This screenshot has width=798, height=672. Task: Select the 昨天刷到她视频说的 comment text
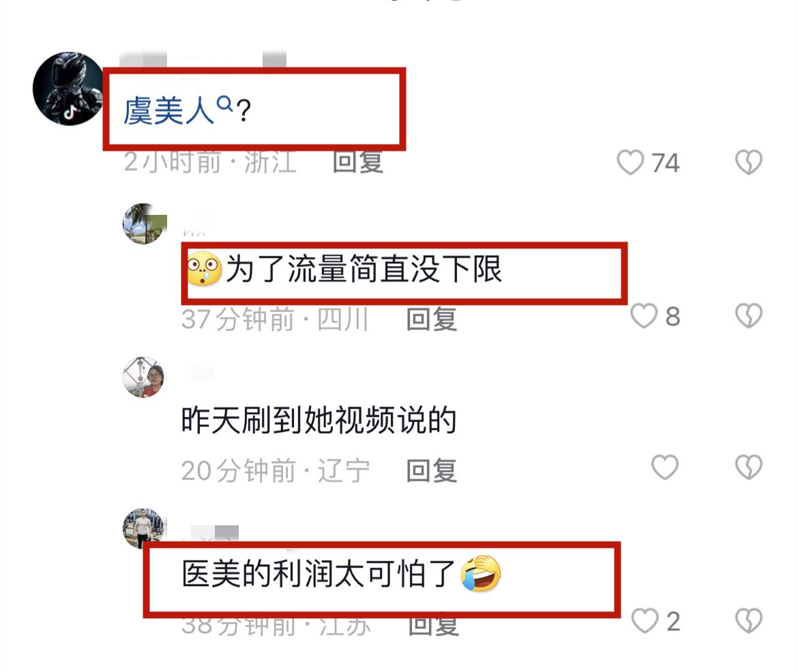click(x=319, y=420)
